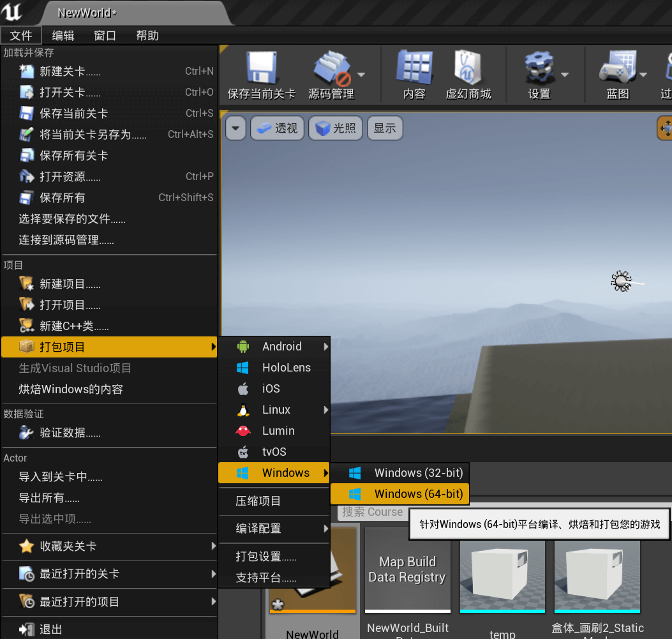Choose Save Current Level As (将当前关卡另存为)
Image resolution: width=672 pixels, height=639 pixels.
coord(109,134)
